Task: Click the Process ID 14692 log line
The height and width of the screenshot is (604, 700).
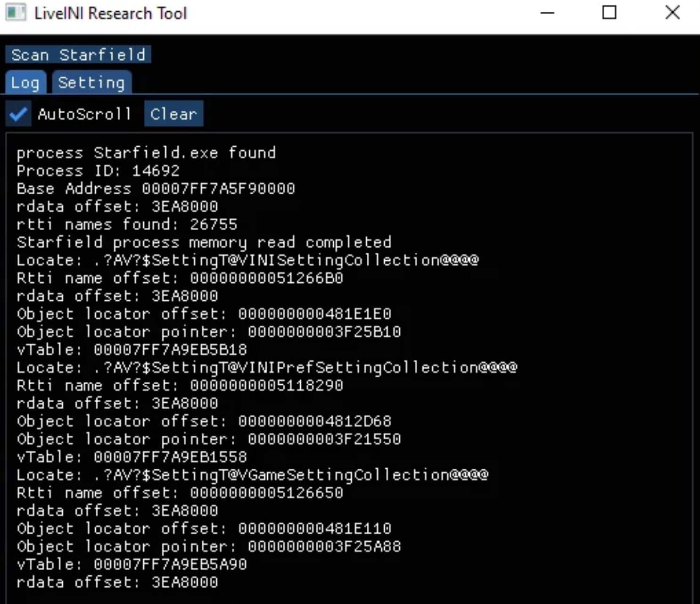Action: pos(98,171)
